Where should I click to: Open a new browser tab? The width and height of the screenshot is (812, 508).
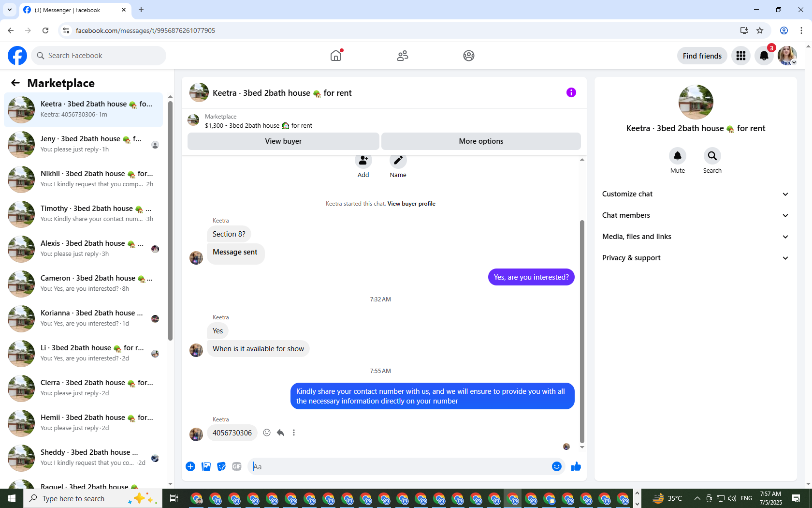pos(141,10)
